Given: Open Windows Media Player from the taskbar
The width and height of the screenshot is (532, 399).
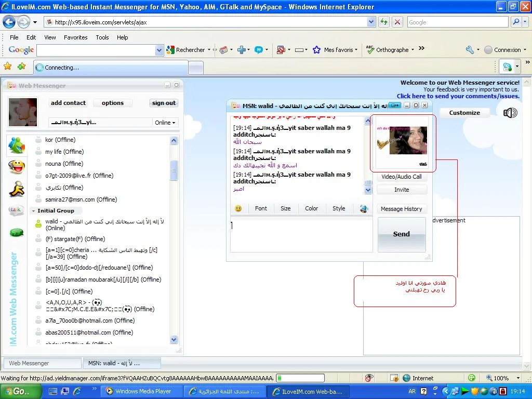Looking at the screenshot, I should click(x=139, y=391).
